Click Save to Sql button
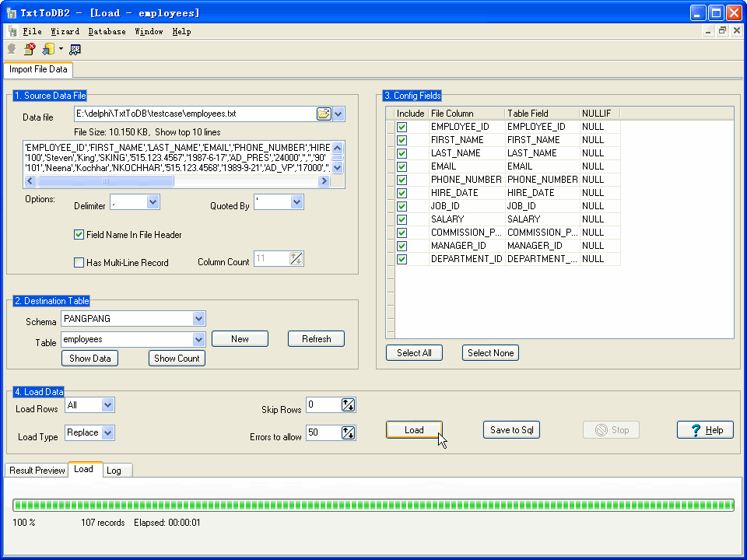 [512, 430]
